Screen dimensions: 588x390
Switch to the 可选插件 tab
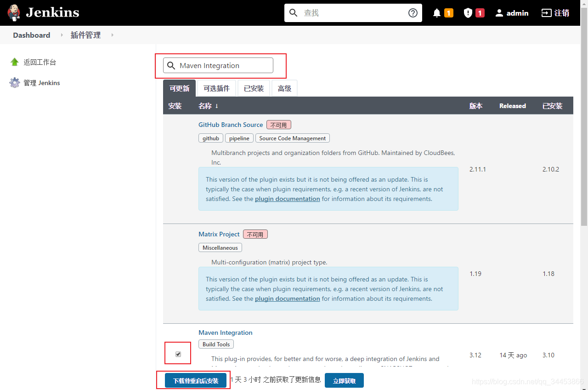[x=216, y=88]
